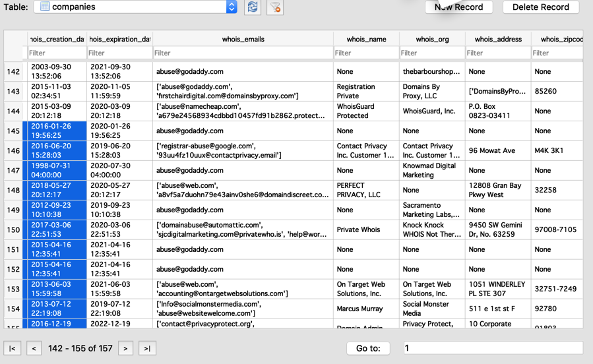Image resolution: width=593 pixels, height=364 pixels.
Task: Delete Record button
Action: [541, 7]
